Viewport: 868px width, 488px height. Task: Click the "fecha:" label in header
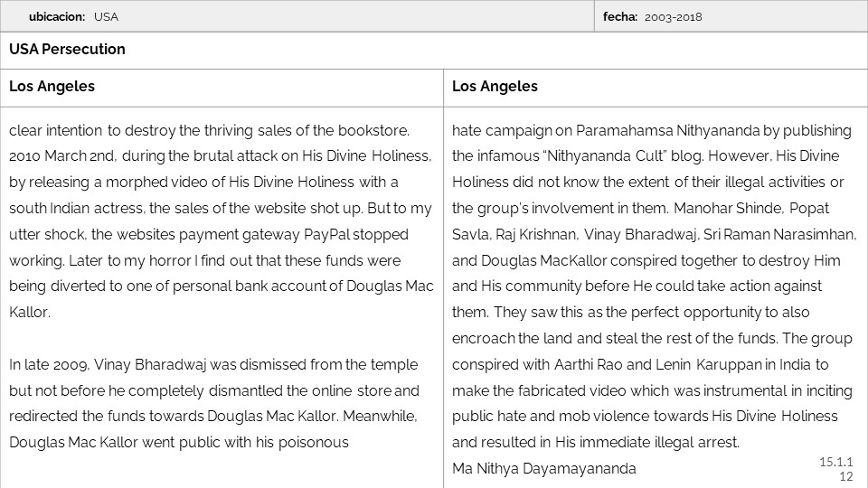click(x=620, y=16)
